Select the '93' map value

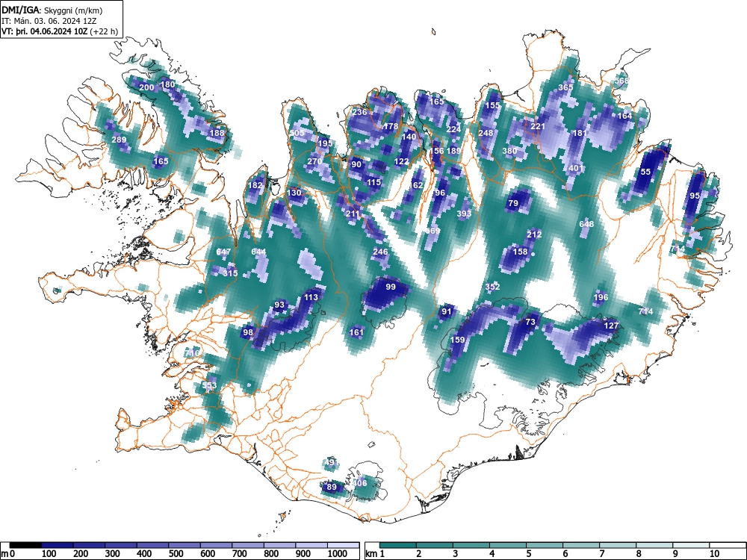coord(279,305)
